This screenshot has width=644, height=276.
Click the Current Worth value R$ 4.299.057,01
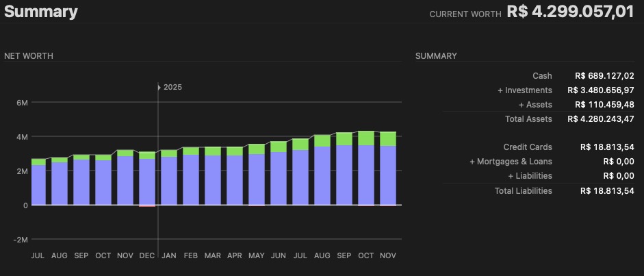(x=570, y=12)
